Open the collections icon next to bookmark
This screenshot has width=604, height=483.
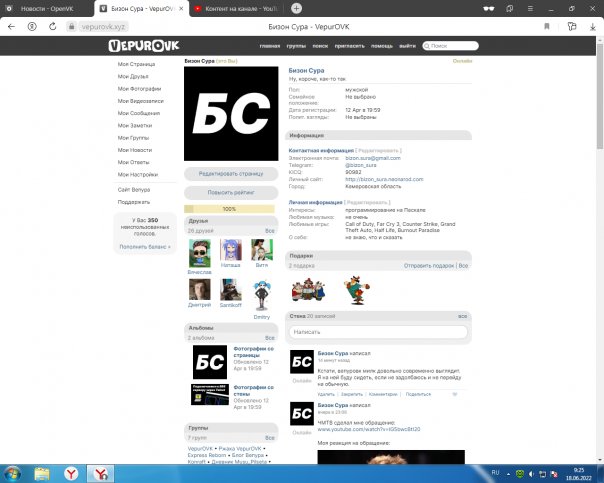coord(572,27)
